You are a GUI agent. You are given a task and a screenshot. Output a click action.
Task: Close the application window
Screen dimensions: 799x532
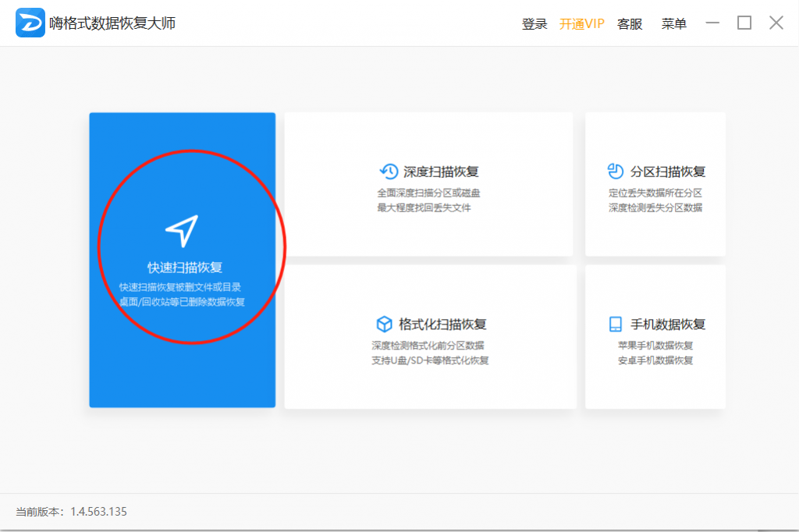click(x=776, y=23)
